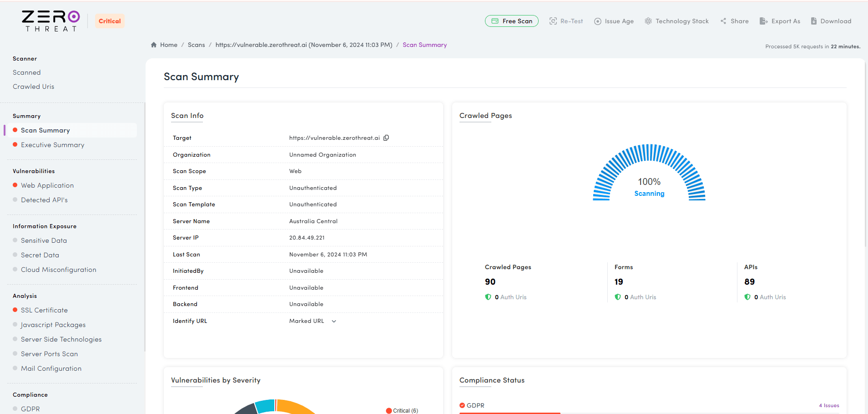Click the sidebar scrollbar
Screen dimensions: 868x414
[144, 228]
